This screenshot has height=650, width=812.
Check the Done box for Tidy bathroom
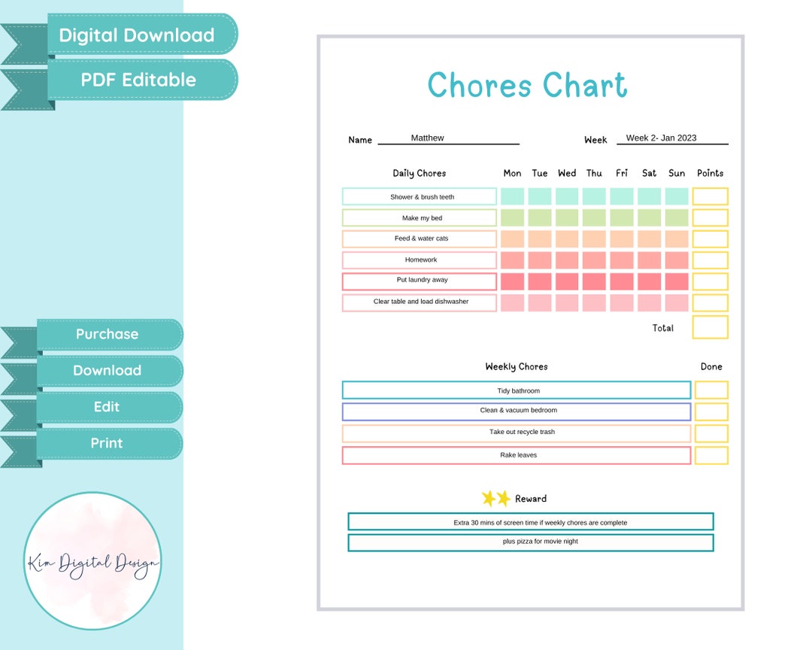[710, 390]
